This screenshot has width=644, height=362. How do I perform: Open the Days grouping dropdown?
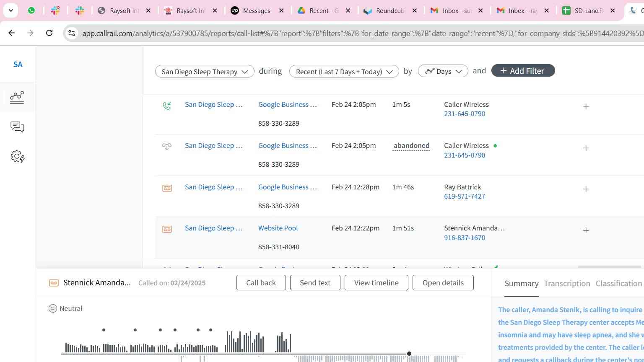click(443, 71)
